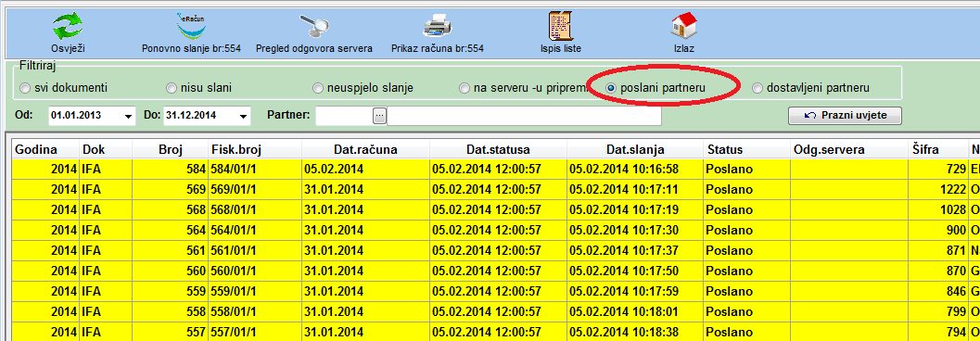Viewport: 980px width, 341px height.
Task: Sort by Dok column header
Action: click(106, 150)
